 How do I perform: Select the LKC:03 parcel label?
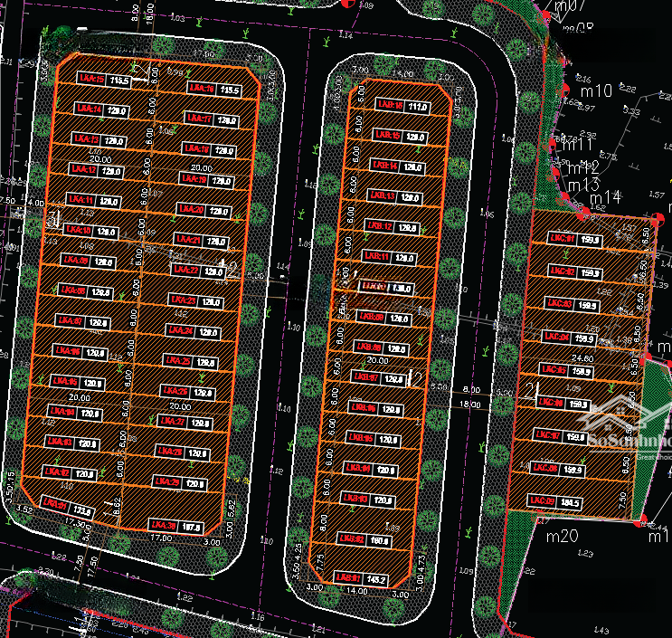[560, 303]
